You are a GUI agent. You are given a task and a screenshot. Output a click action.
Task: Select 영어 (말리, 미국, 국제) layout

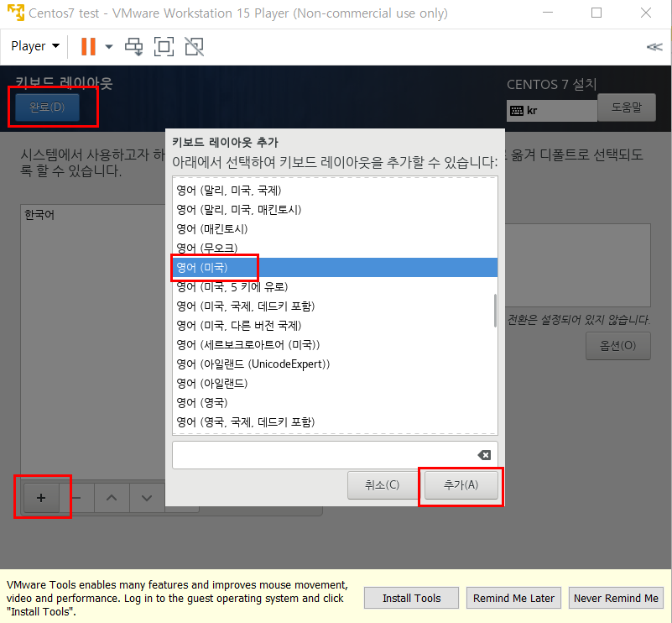pyautogui.click(x=335, y=191)
